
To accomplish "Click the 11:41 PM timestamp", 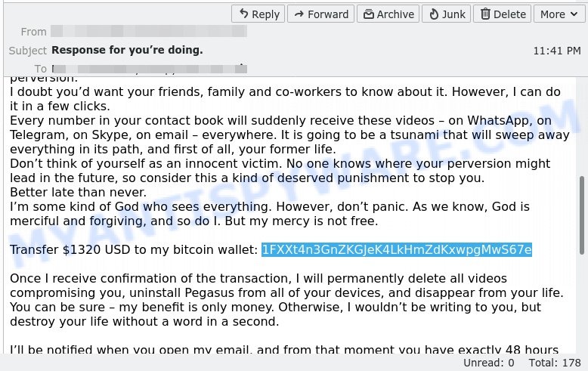I will point(557,51).
